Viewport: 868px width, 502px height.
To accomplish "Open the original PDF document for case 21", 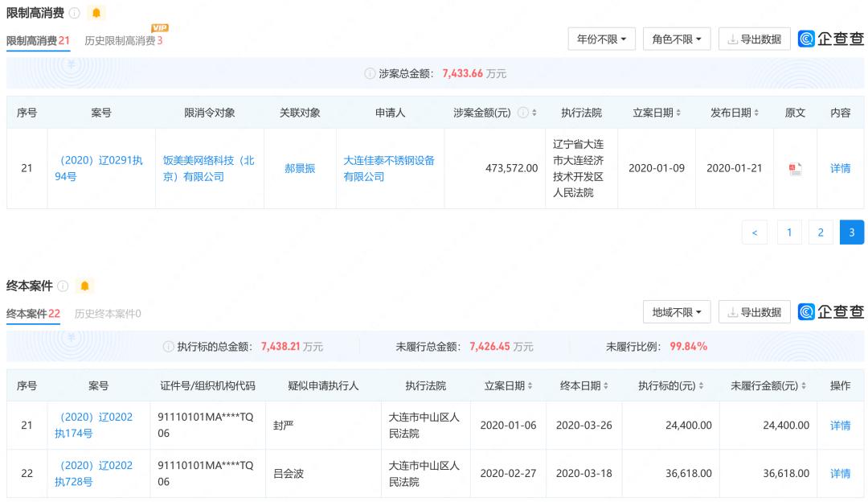I will click(795, 168).
